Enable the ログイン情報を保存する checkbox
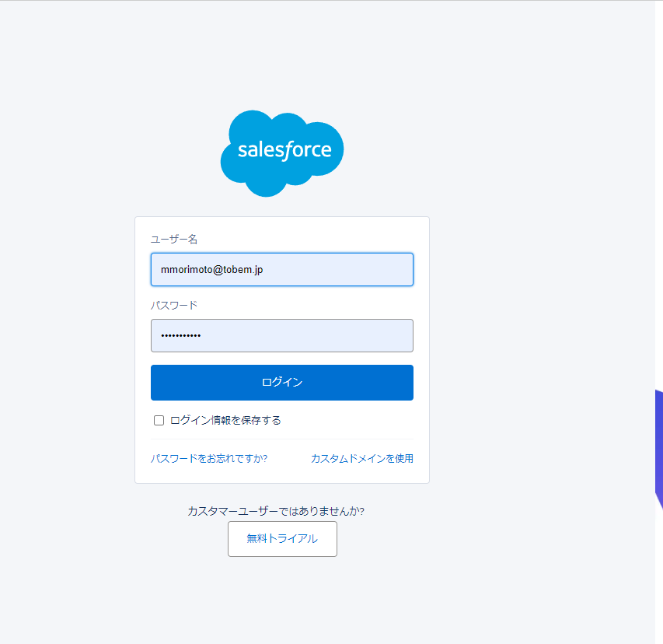The height and width of the screenshot is (644, 663). pyautogui.click(x=159, y=421)
